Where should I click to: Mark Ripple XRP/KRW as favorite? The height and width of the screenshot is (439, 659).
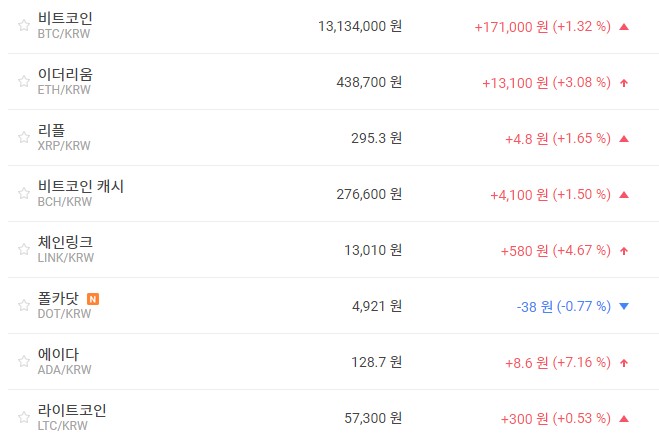coord(23,138)
